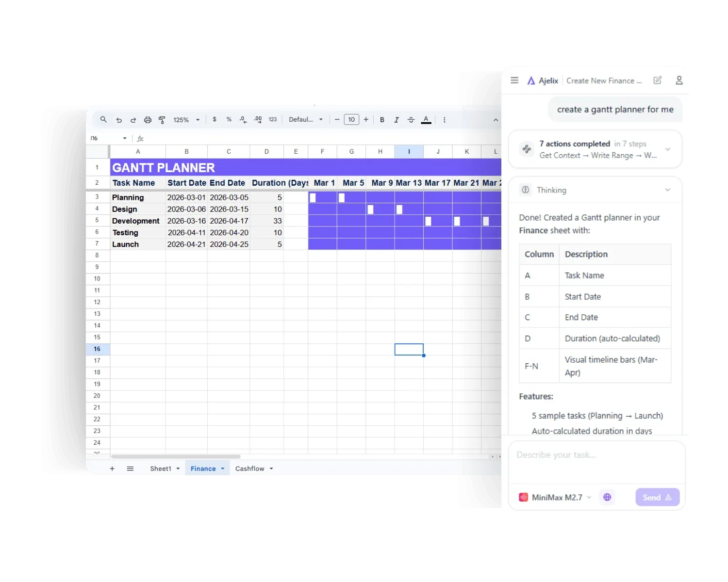Collapse the Thinking section

point(668,190)
